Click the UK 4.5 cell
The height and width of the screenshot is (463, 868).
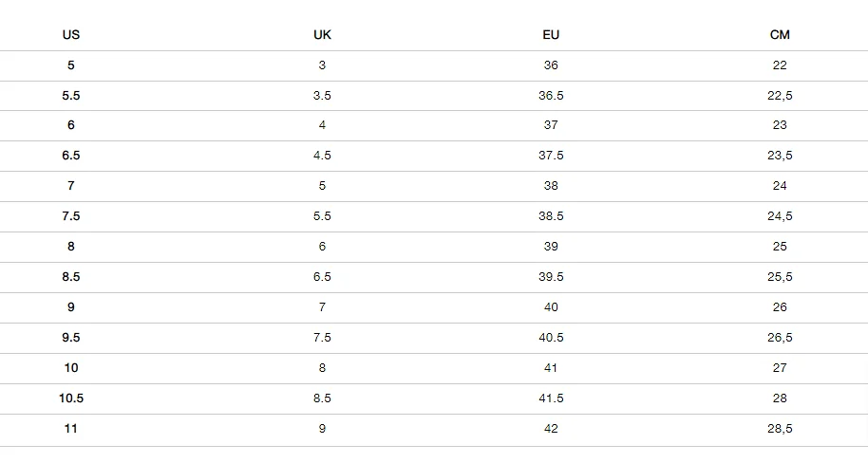pyautogui.click(x=322, y=156)
